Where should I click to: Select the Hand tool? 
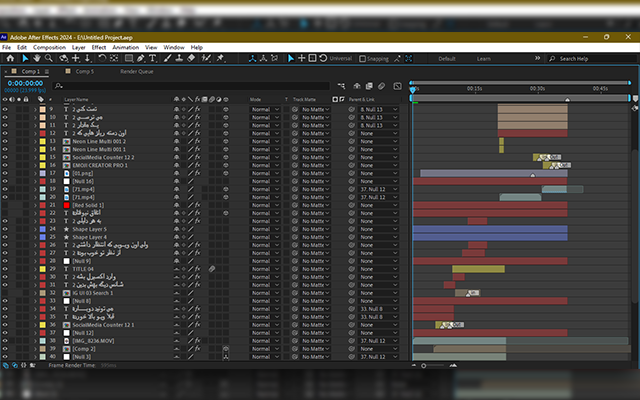(37, 58)
